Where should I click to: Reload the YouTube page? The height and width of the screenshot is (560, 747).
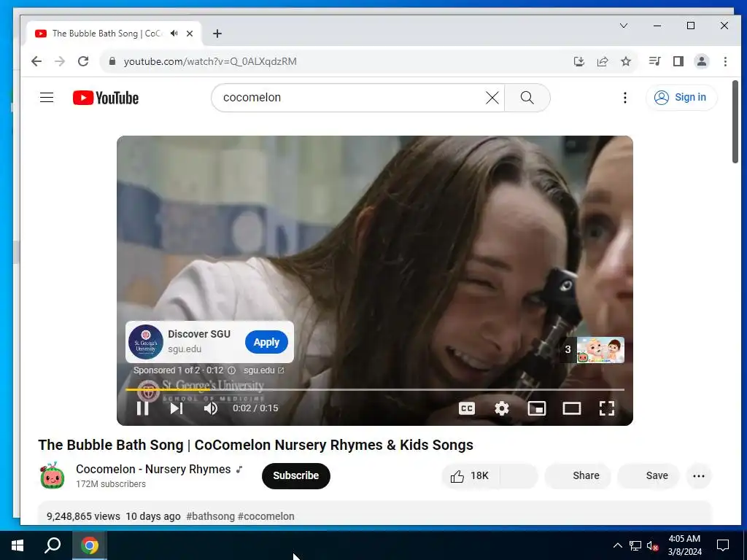click(x=83, y=61)
